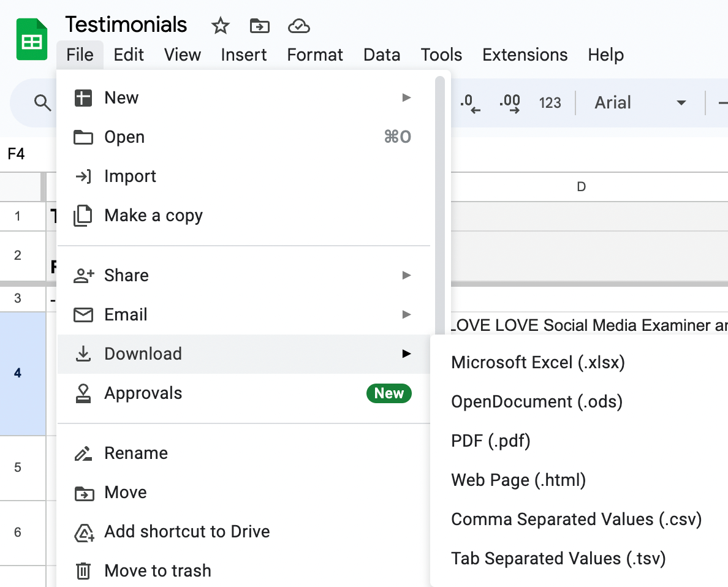This screenshot has width=728, height=587.
Task: Choose Make a copy
Action: 244,216
